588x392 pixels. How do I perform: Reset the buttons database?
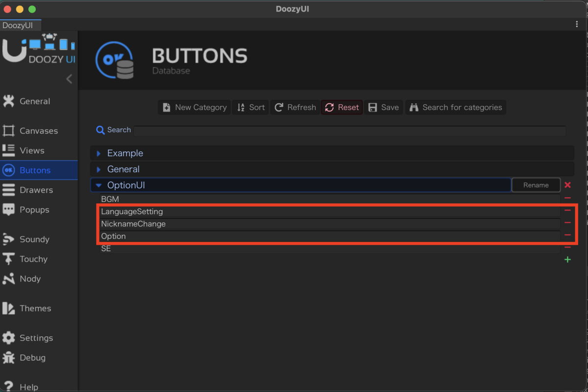click(342, 107)
